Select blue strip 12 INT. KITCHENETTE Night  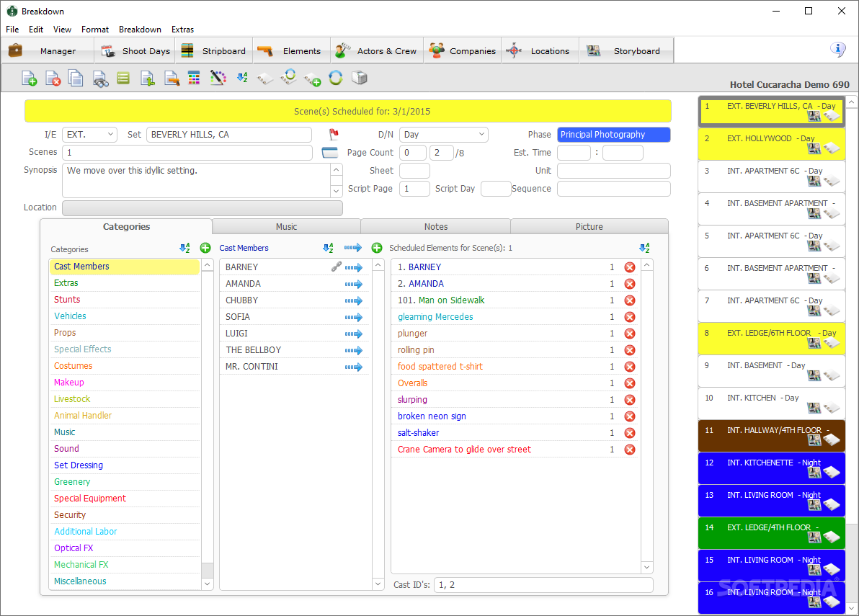pyautogui.click(x=771, y=468)
